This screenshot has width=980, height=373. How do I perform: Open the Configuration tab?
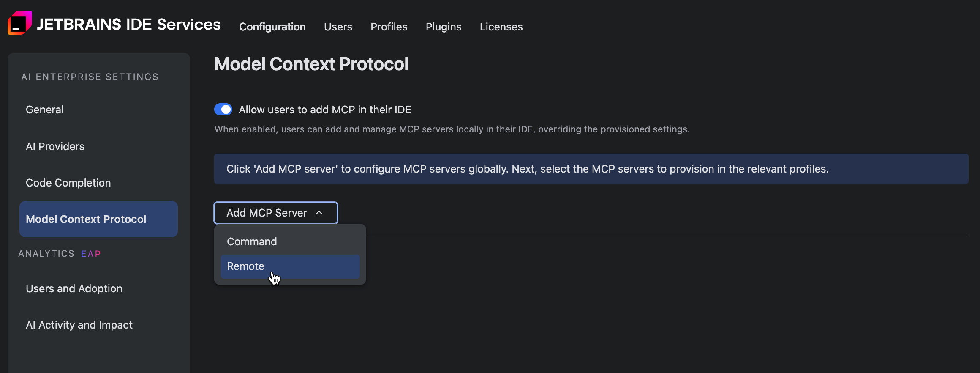tap(272, 27)
